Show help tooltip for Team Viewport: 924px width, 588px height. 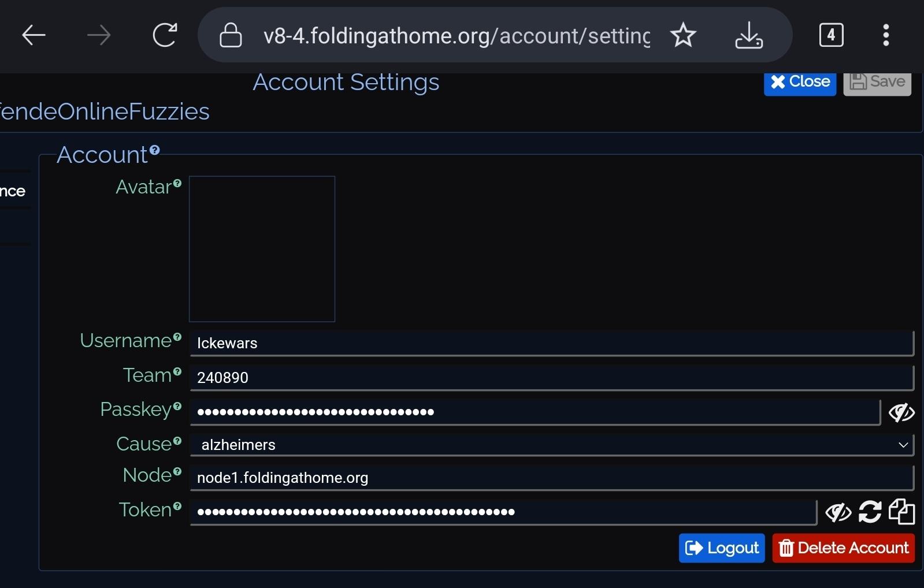(x=177, y=372)
